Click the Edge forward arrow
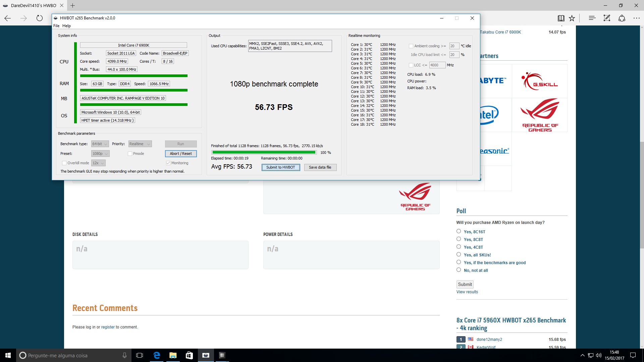Viewport: 644px width, 362px height. coord(23,18)
